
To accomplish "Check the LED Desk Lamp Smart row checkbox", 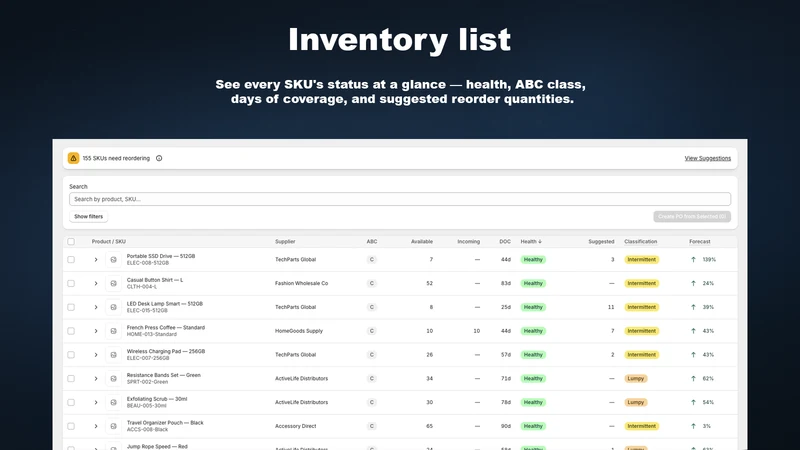I will (71, 307).
